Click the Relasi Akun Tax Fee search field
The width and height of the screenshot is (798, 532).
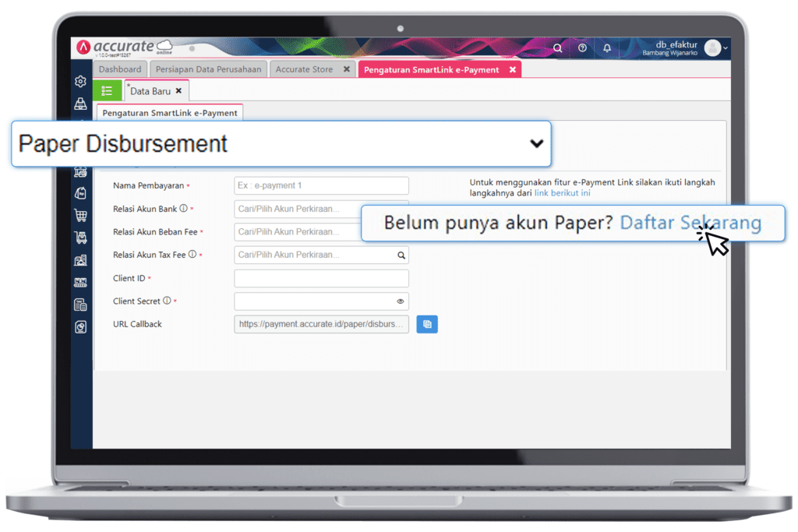[321, 255]
